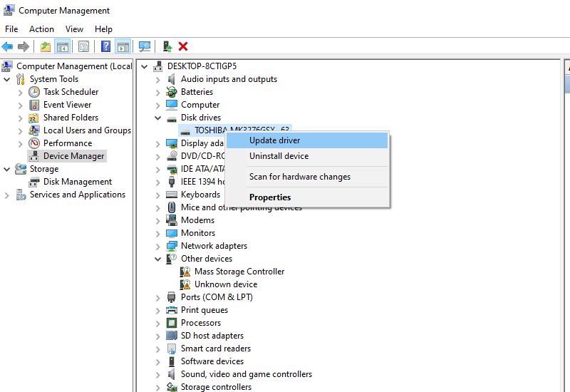Click Print queues printer icon

click(x=172, y=310)
